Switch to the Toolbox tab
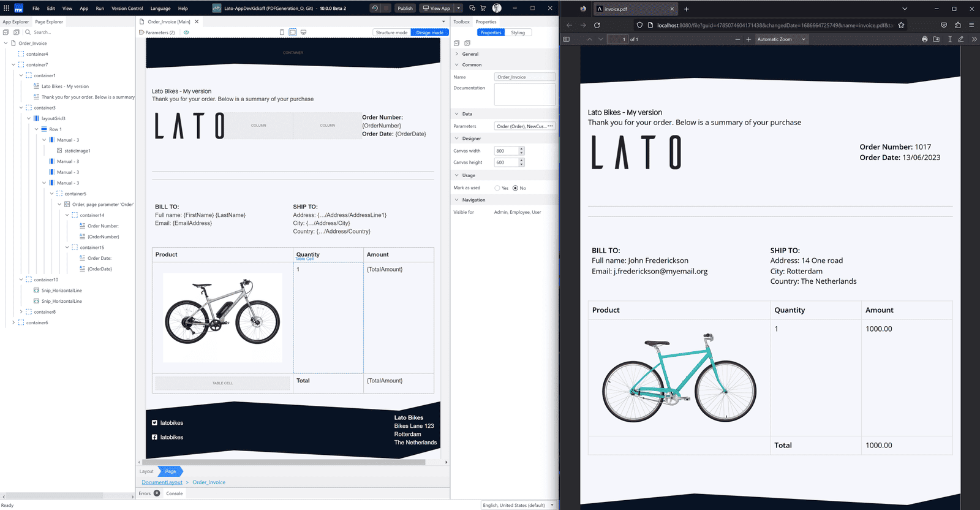980x510 pixels. point(462,21)
